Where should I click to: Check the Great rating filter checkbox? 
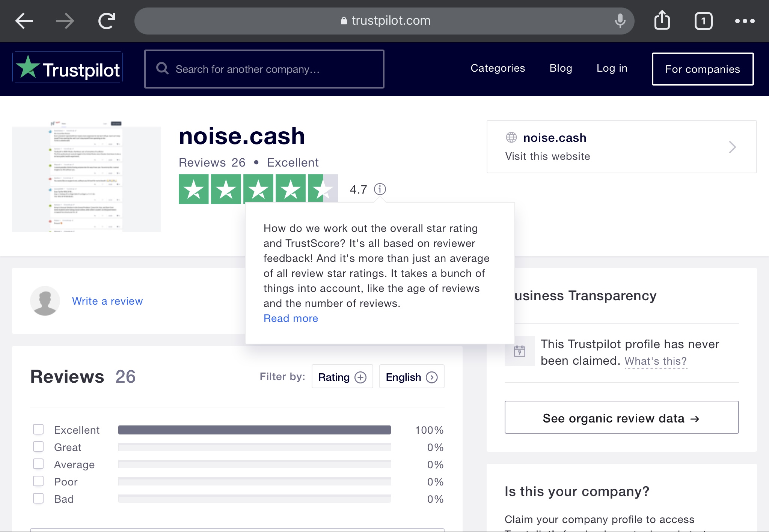pyautogui.click(x=38, y=446)
